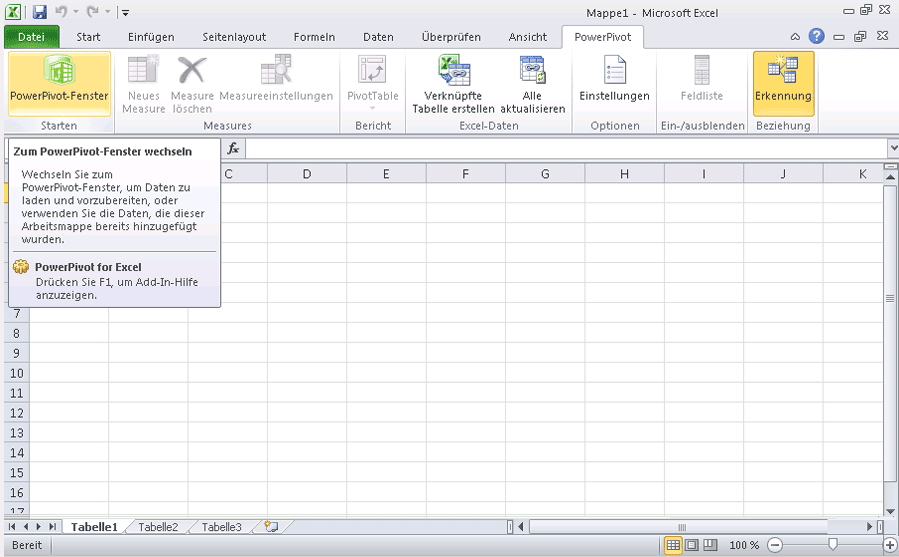
Task: Click the horizontal scrollbar left arrow
Action: (x=521, y=527)
